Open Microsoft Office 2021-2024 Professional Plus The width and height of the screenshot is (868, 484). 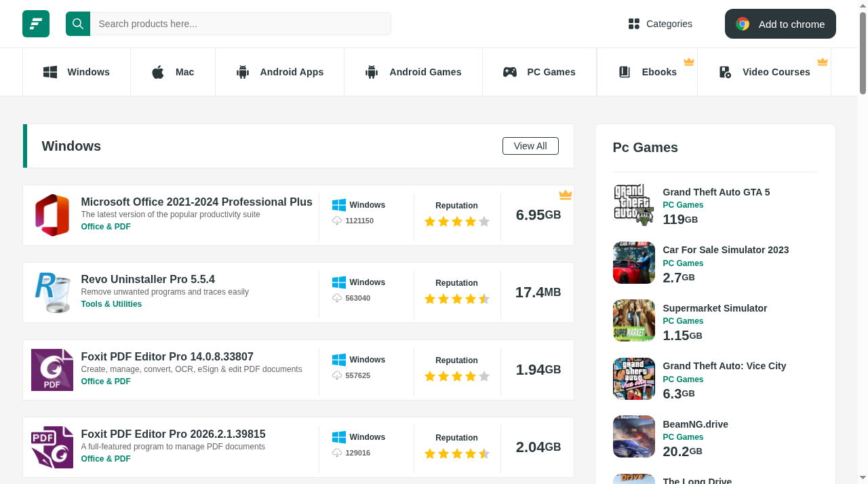coord(197,202)
